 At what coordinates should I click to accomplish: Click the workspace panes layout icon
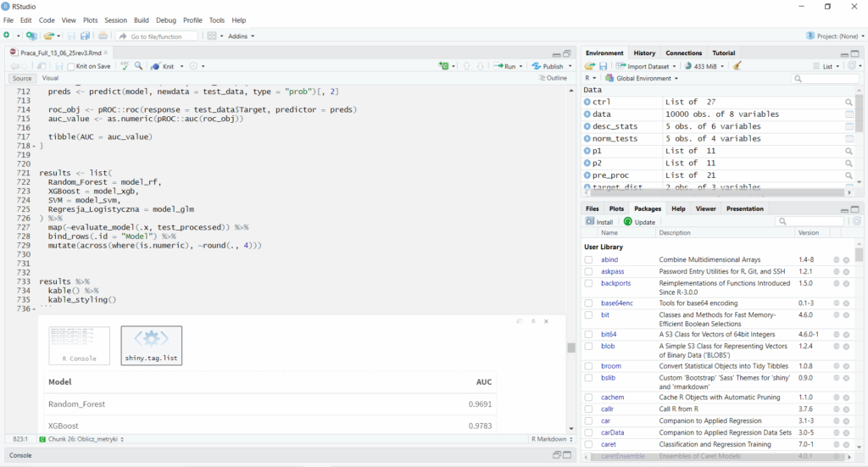click(212, 36)
